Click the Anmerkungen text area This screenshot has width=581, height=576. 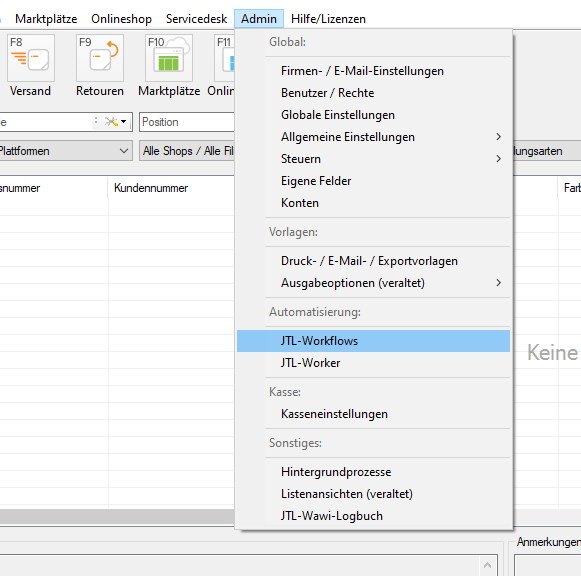[x=548, y=565]
